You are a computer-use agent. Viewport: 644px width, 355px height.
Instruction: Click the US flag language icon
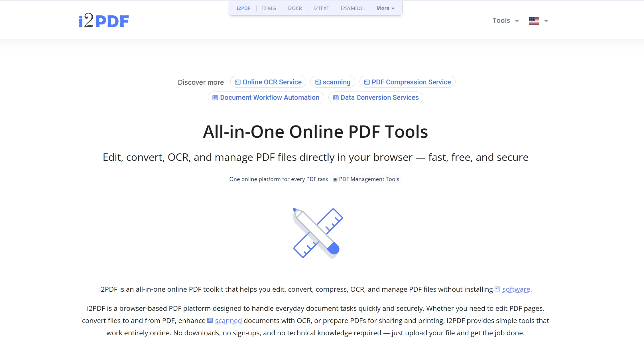pyautogui.click(x=534, y=21)
